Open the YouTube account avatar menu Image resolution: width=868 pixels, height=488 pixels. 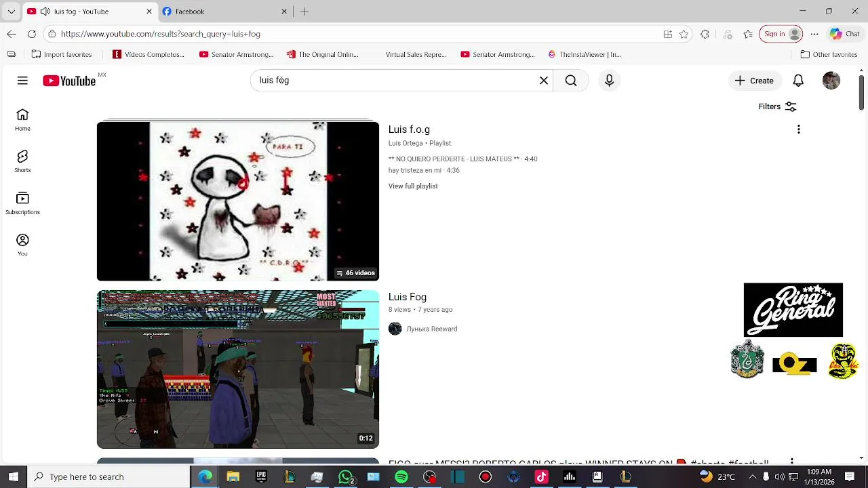831,81
